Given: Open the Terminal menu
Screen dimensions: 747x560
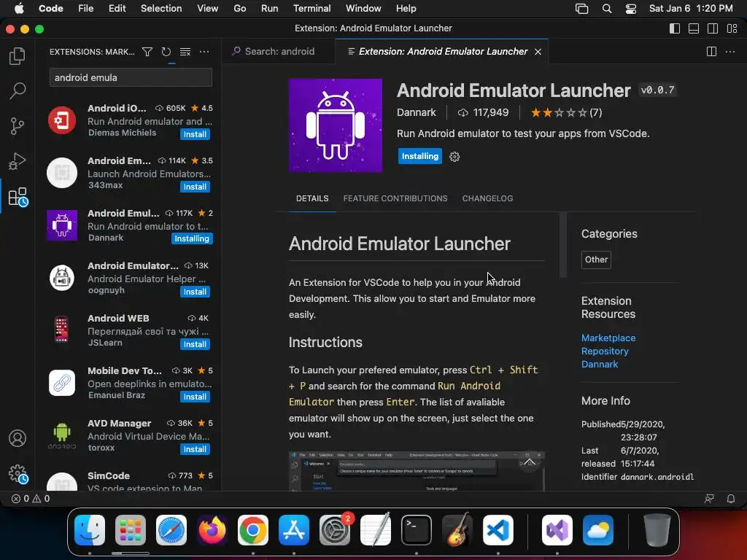Looking at the screenshot, I should [311, 9].
